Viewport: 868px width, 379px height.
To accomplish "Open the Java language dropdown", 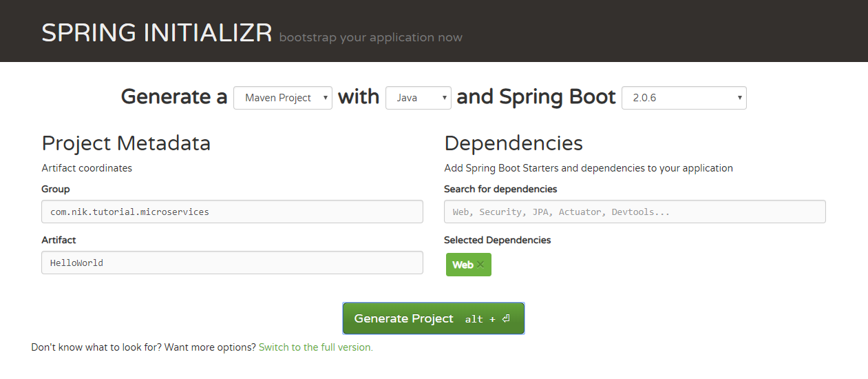I will (x=419, y=98).
